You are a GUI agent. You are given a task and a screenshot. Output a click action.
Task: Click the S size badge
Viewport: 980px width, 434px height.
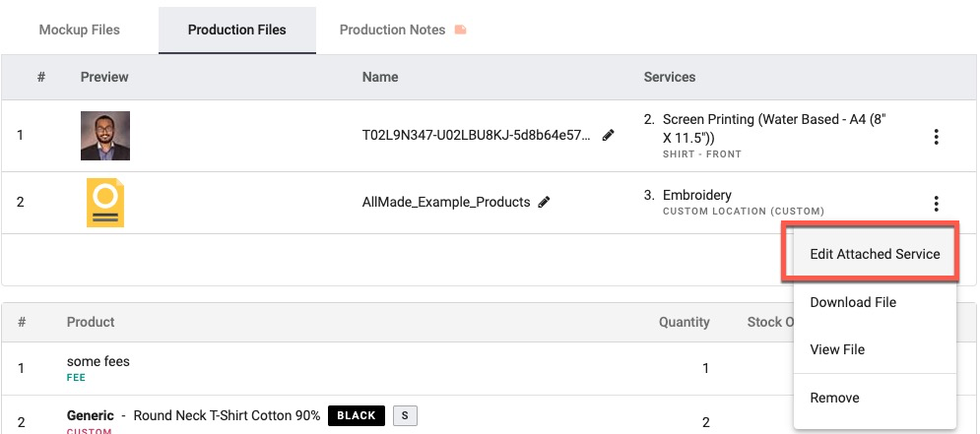(405, 416)
